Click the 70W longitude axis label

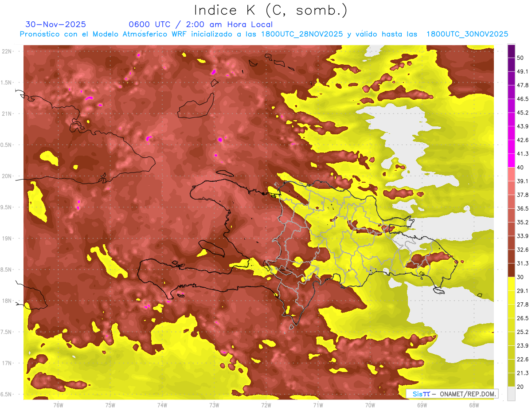(x=370, y=405)
